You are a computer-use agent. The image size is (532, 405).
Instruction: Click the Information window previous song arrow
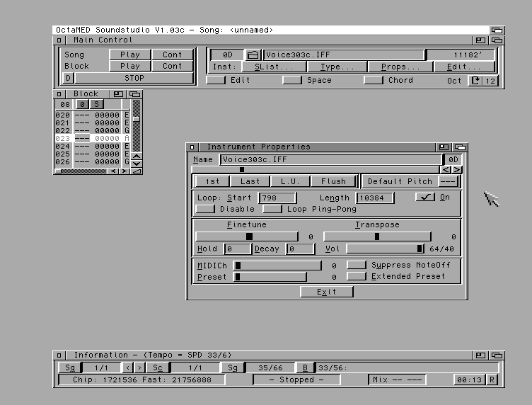[x=127, y=367]
